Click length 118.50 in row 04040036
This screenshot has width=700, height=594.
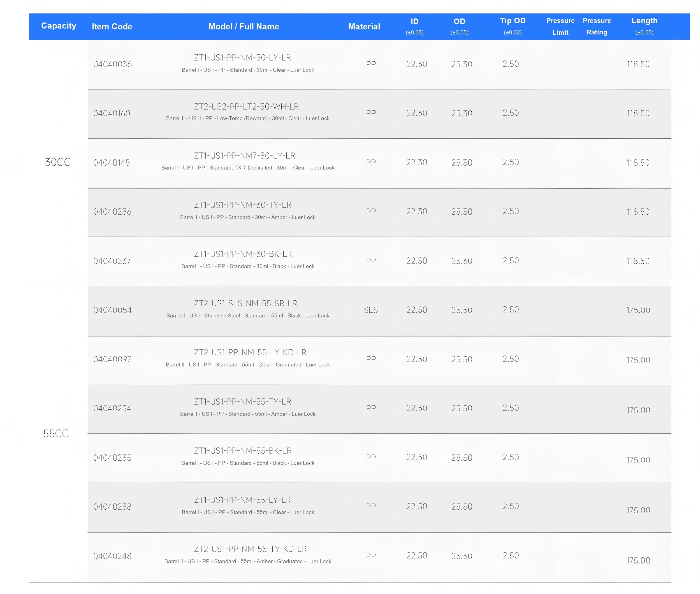click(638, 64)
